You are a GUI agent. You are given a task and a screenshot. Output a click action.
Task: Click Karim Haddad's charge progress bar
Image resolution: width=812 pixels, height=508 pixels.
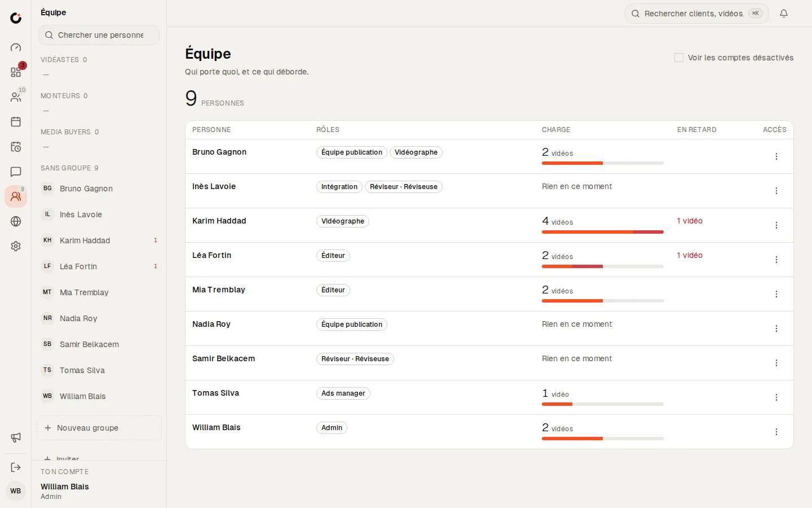[x=602, y=232]
